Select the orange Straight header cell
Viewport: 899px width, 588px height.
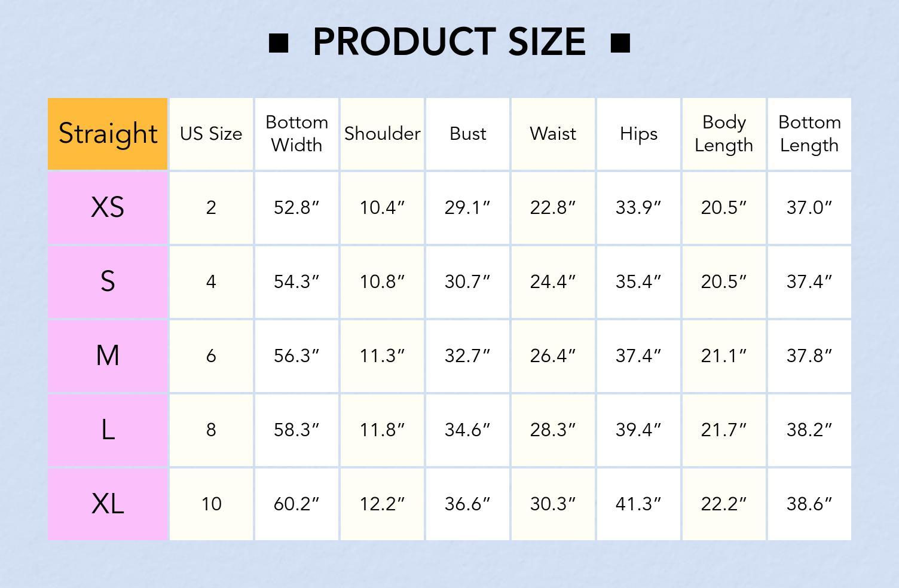point(108,133)
